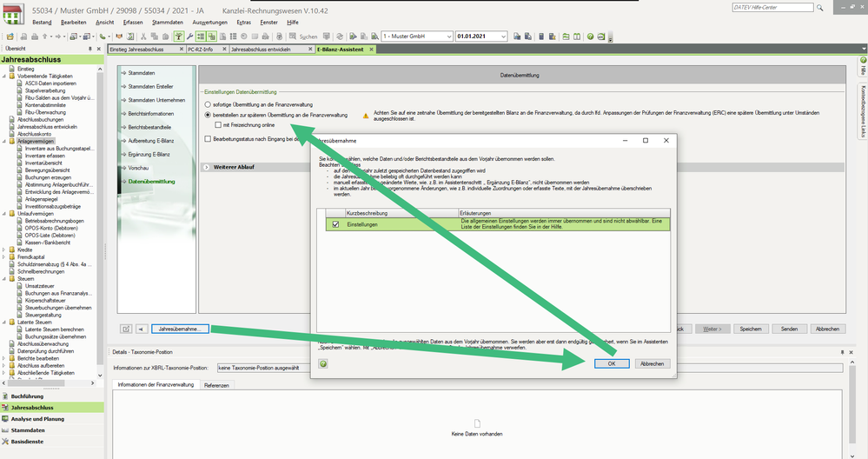Select 'sofortige Übermittlung an die Finanzverwaltung' radio
Screen dimensions: 868x459
[207, 104]
